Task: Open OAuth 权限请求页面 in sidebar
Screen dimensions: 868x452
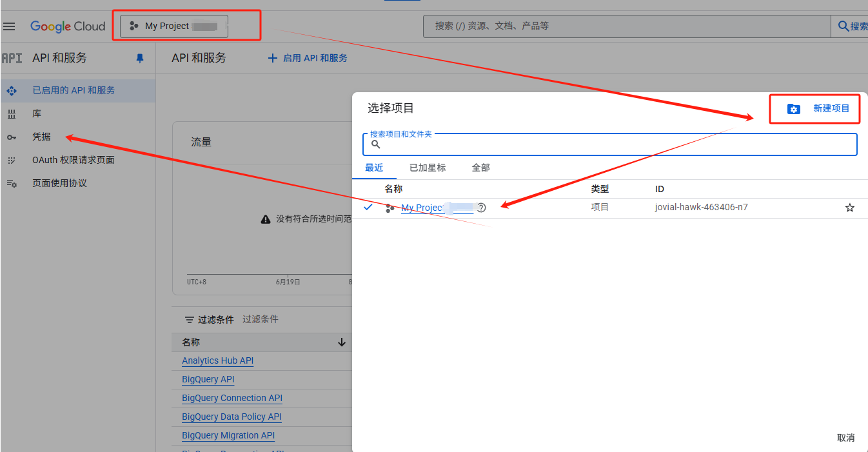Action: point(78,161)
